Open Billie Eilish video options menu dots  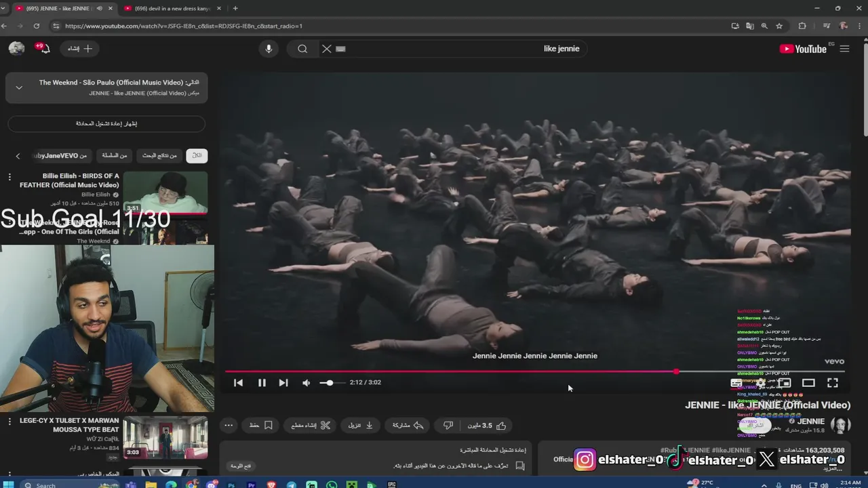[x=9, y=177]
